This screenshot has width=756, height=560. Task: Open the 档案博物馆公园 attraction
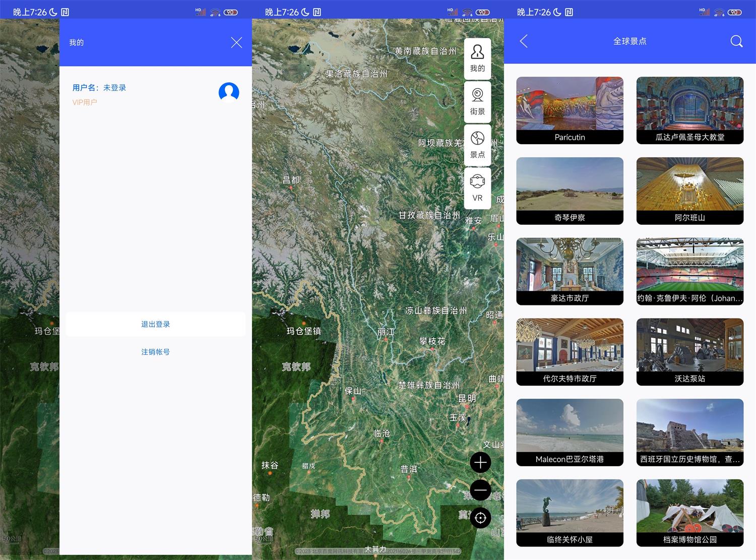click(x=689, y=513)
